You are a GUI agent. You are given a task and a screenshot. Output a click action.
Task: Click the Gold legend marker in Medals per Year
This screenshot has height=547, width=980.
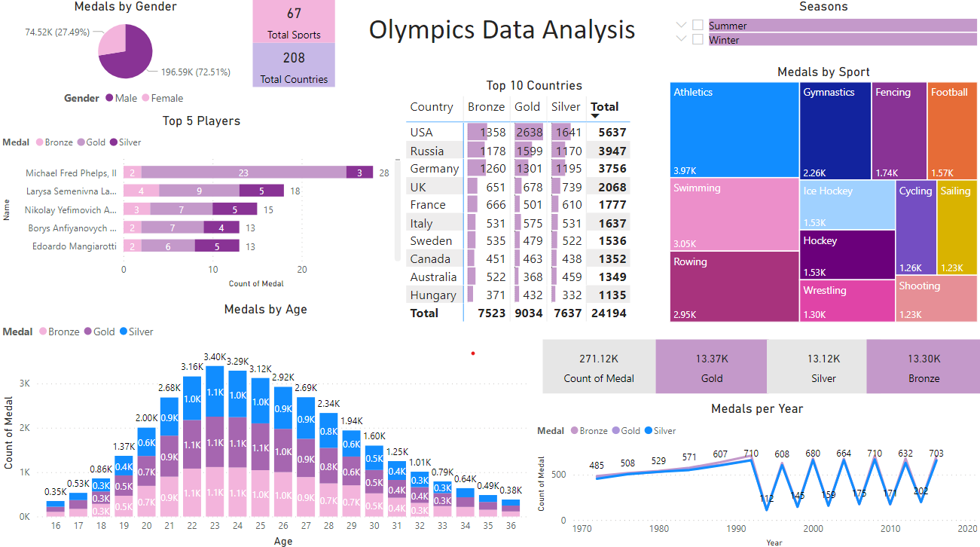coord(616,430)
